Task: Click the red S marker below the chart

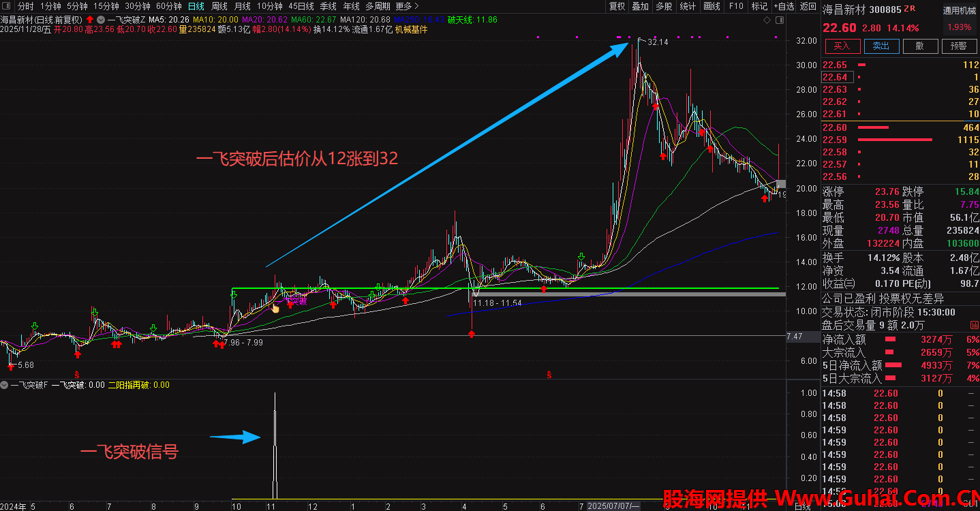Action: click(77, 374)
